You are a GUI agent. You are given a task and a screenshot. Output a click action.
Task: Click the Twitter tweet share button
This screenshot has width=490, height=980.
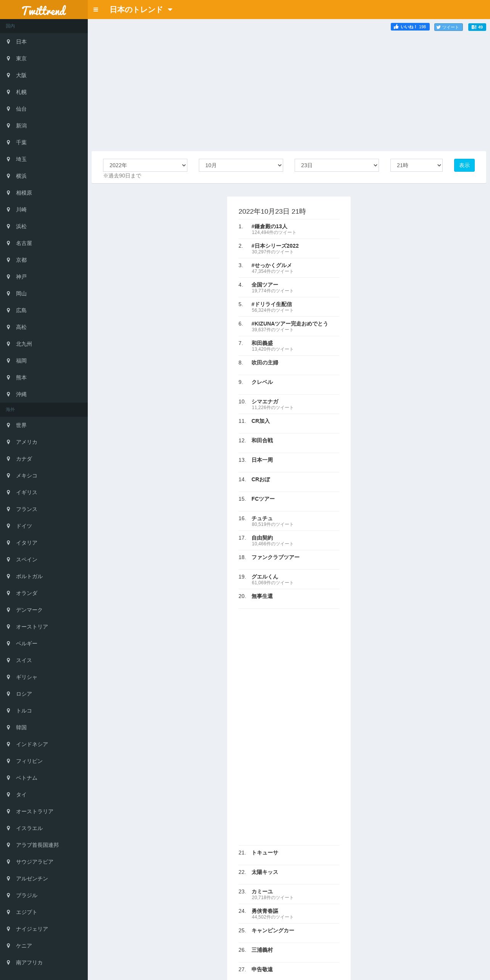click(448, 27)
